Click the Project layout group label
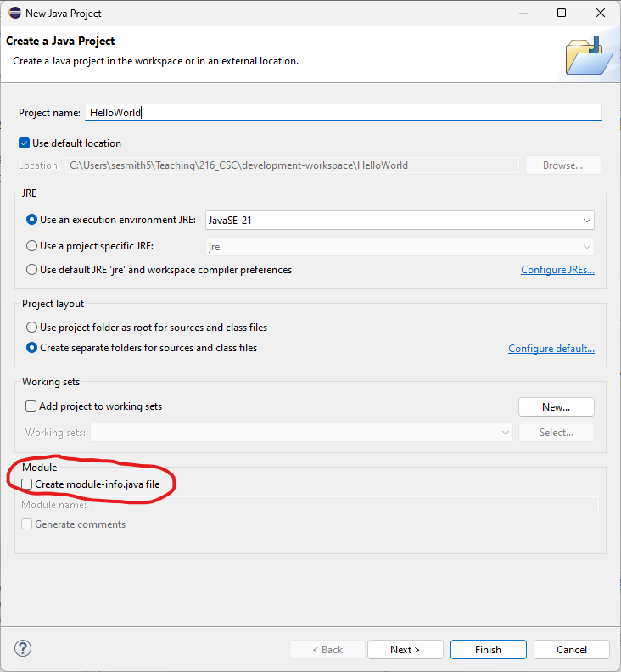The height and width of the screenshot is (672, 621). (53, 304)
